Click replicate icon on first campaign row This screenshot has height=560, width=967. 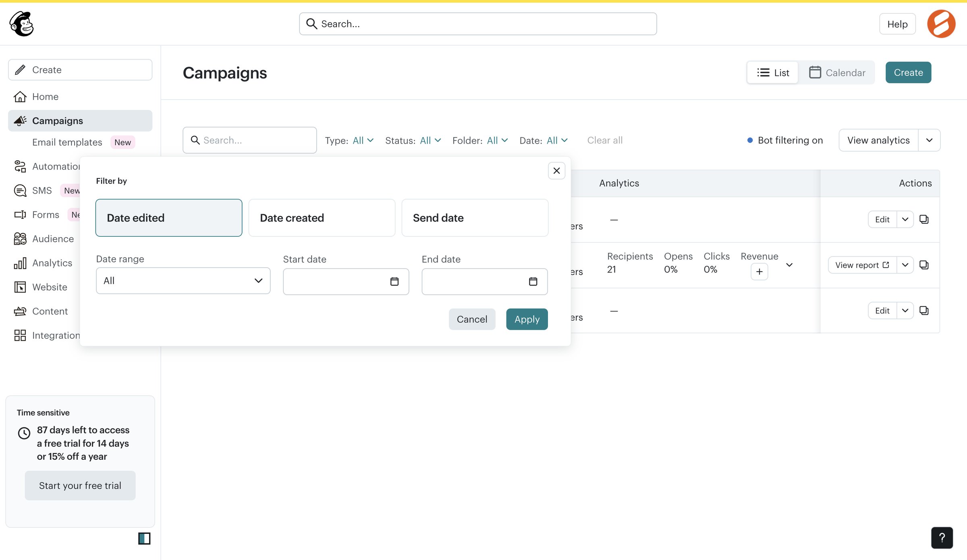point(924,219)
